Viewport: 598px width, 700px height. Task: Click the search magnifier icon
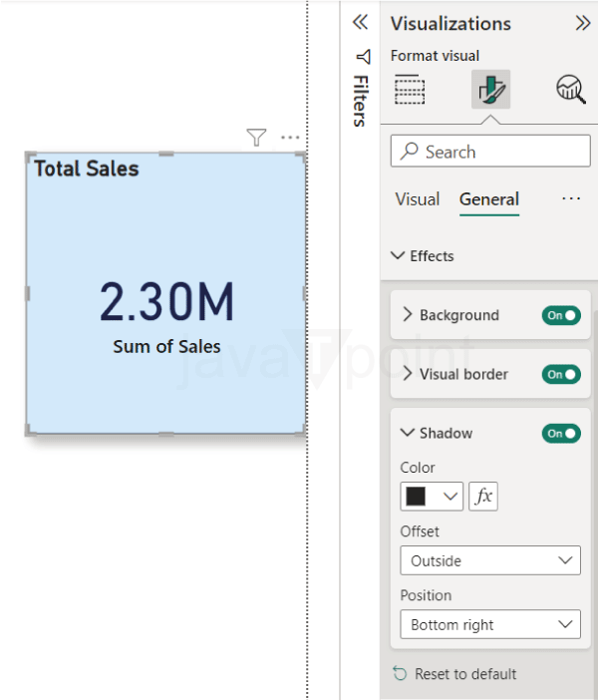[409, 151]
